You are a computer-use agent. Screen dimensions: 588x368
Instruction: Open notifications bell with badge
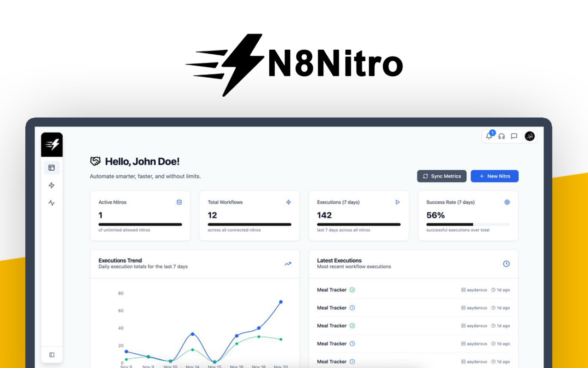click(489, 136)
